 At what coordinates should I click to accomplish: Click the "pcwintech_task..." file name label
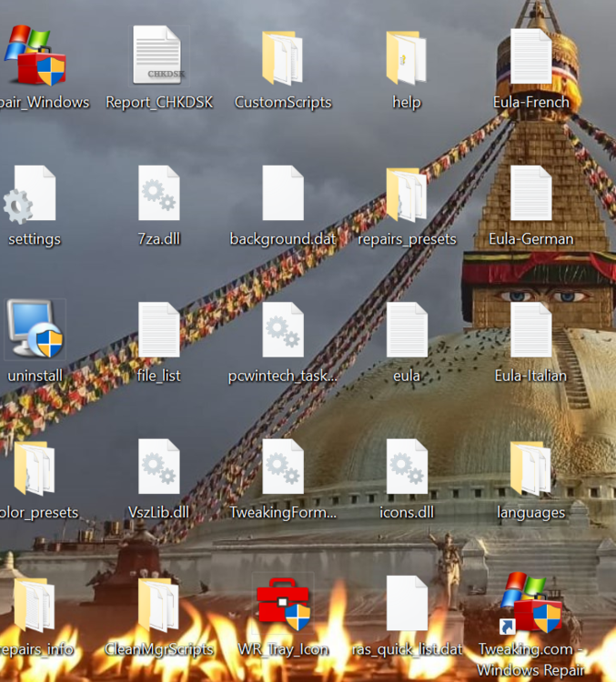283,376
